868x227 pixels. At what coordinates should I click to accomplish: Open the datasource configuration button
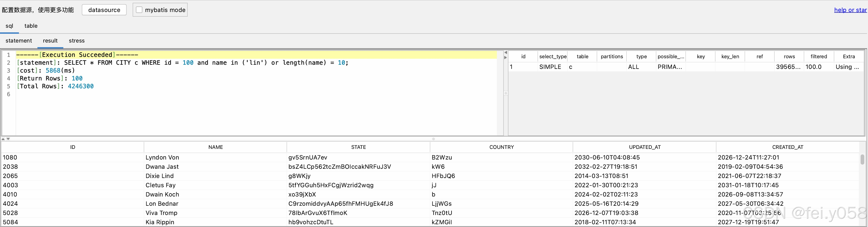pyautogui.click(x=104, y=10)
